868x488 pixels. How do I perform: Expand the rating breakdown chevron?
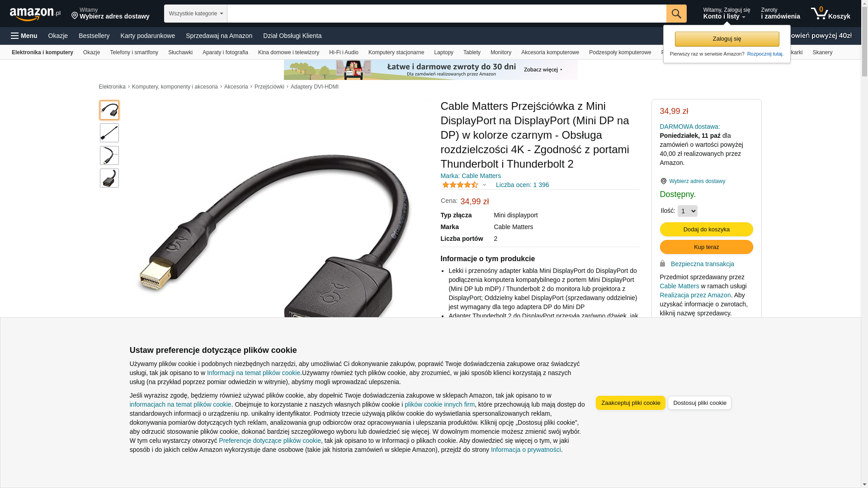click(x=484, y=185)
